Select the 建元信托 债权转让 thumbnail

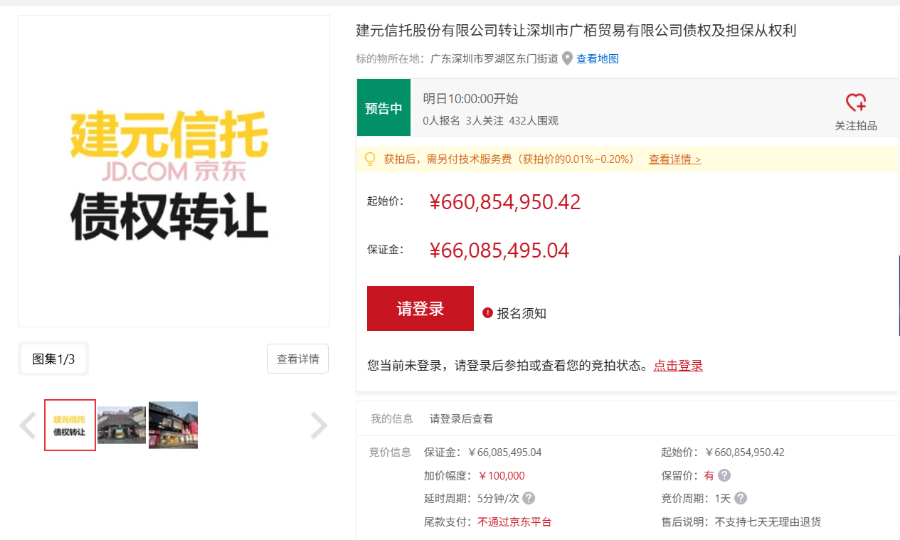(x=70, y=425)
